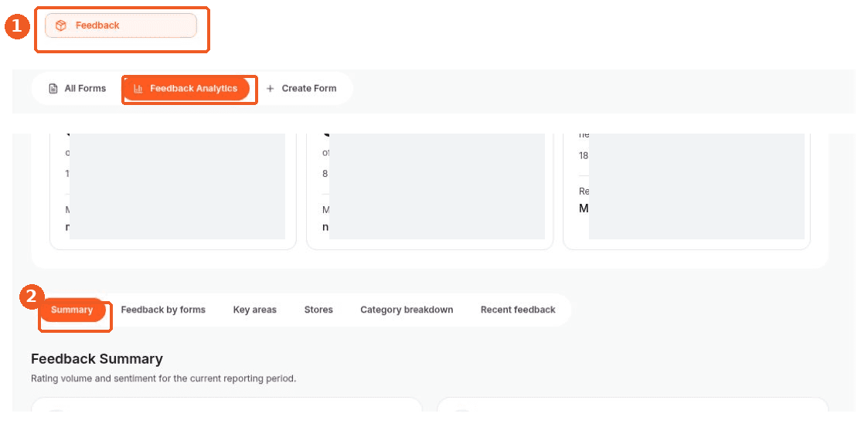Open the Feedback sidebar item
Image resolution: width=868 pixels, height=427 pixels.
pyautogui.click(x=121, y=25)
